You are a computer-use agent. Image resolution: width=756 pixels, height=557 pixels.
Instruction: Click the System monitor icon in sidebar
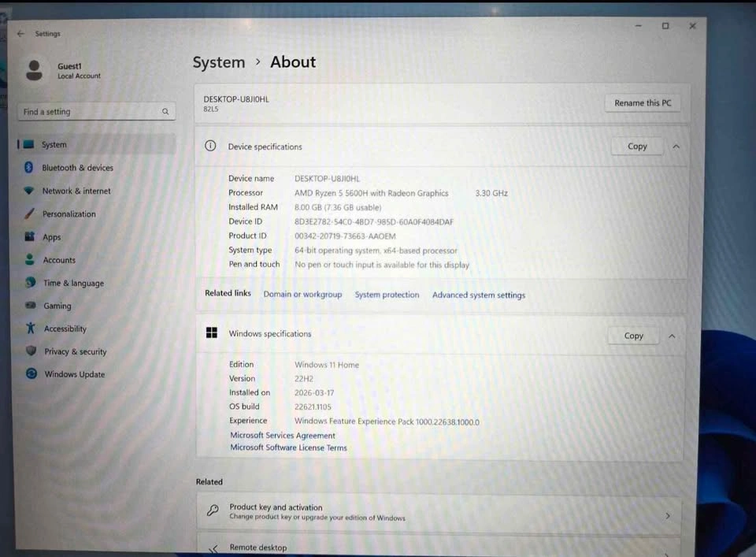29,144
